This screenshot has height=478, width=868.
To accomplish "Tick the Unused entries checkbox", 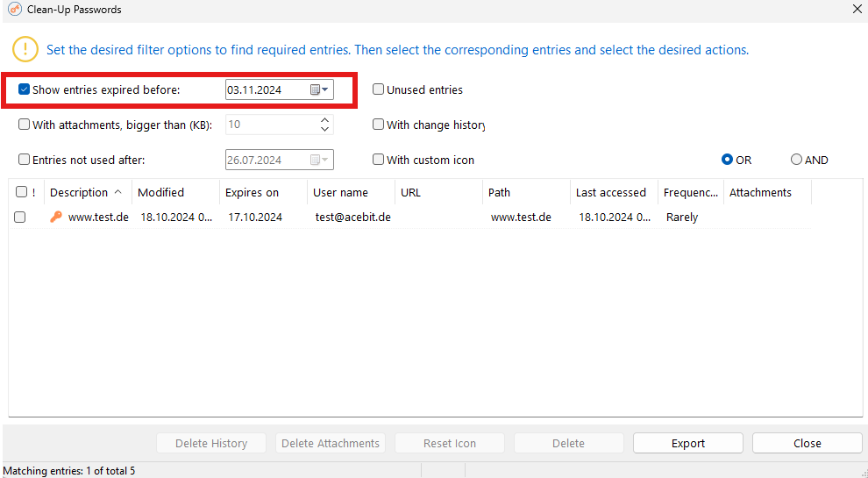I will coord(378,89).
